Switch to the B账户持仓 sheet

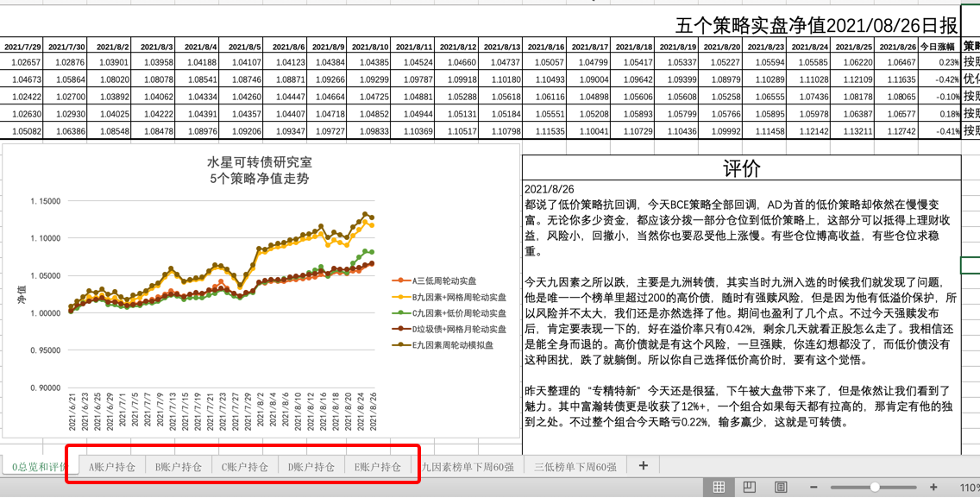click(x=178, y=467)
